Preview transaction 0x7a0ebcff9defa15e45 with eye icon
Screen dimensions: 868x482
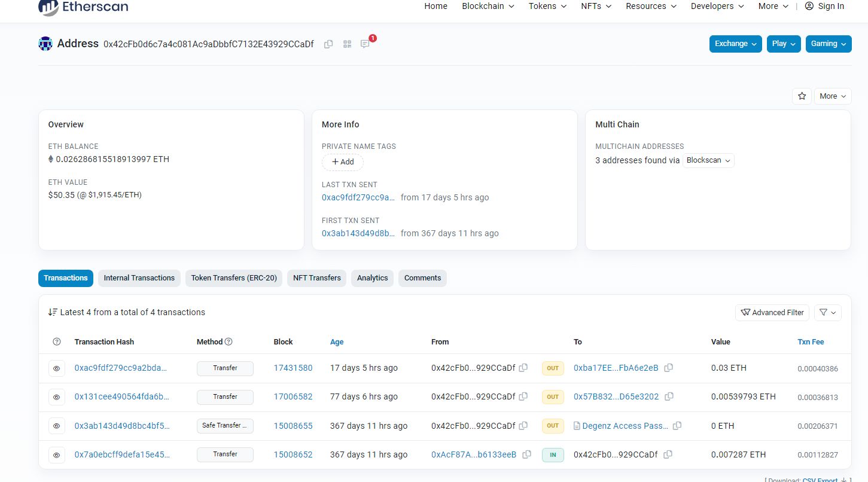57,454
